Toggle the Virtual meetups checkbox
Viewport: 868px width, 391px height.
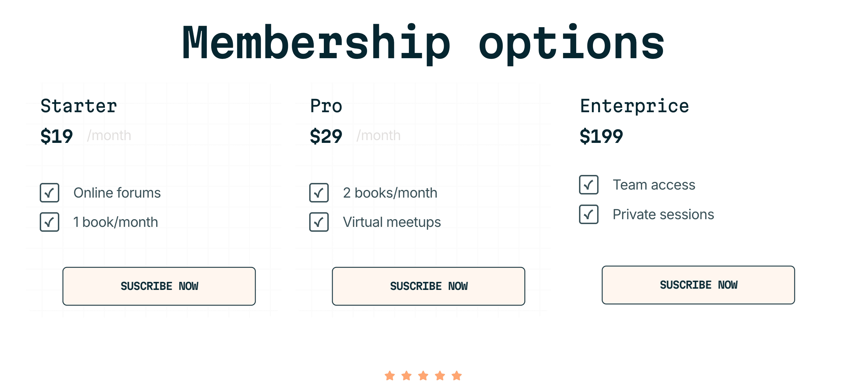point(319,222)
